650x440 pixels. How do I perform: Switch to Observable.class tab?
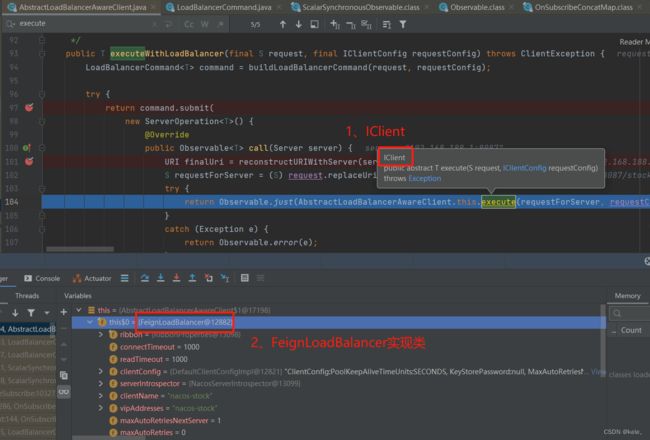point(477,7)
